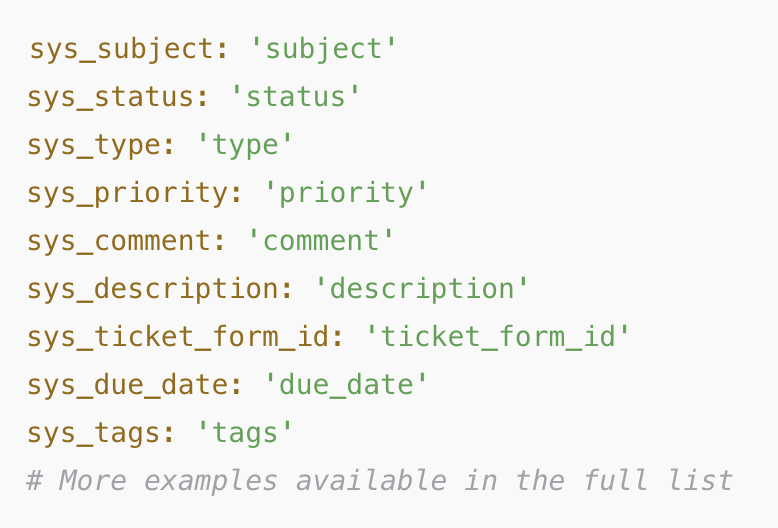Image resolution: width=778 pixels, height=528 pixels.
Task: Click the 'subject' string value
Action: [x=324, y=50]
